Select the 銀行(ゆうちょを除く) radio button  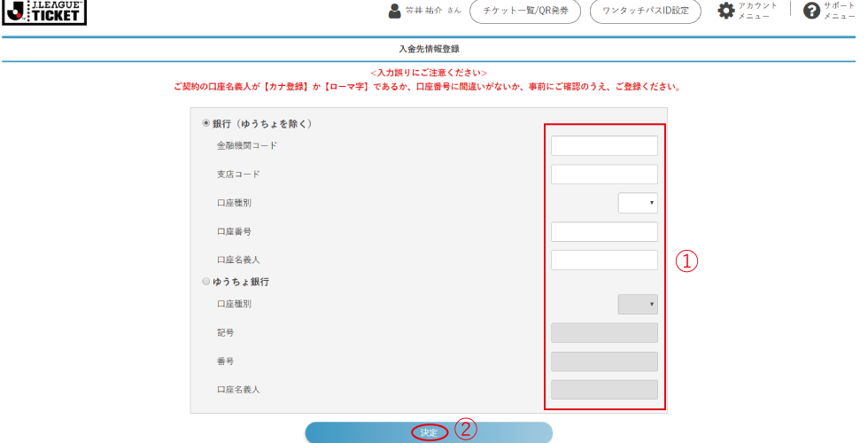coord(206,123)
